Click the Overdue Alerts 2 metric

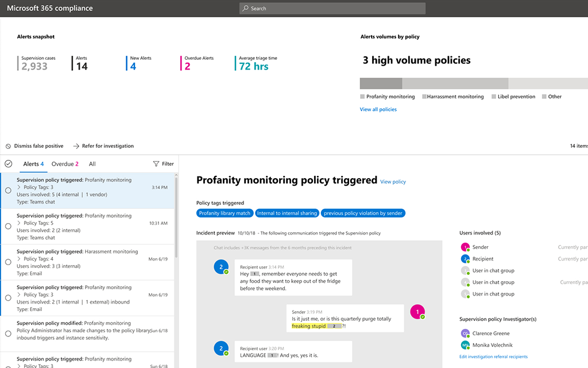[x=197, y=63]
